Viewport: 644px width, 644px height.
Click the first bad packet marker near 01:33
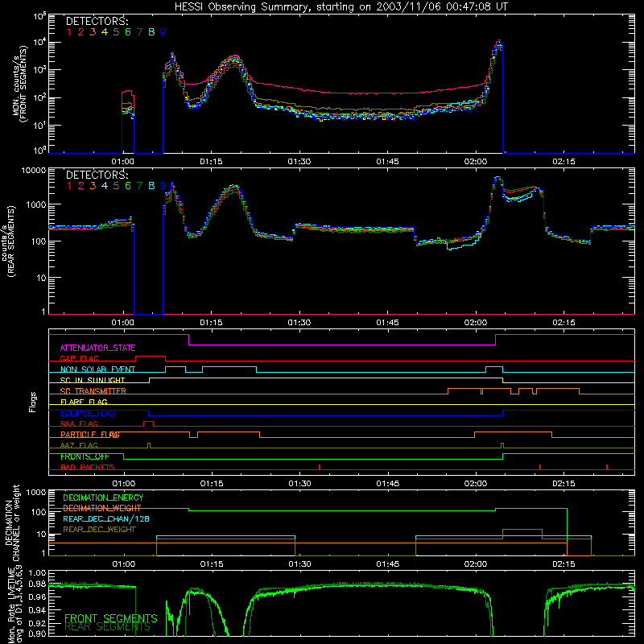point(320,467)
